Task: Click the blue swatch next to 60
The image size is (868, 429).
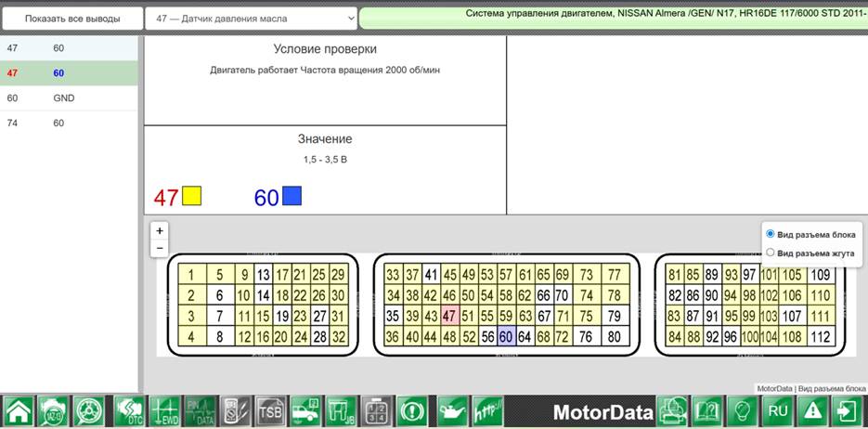Action: (291, 196)
